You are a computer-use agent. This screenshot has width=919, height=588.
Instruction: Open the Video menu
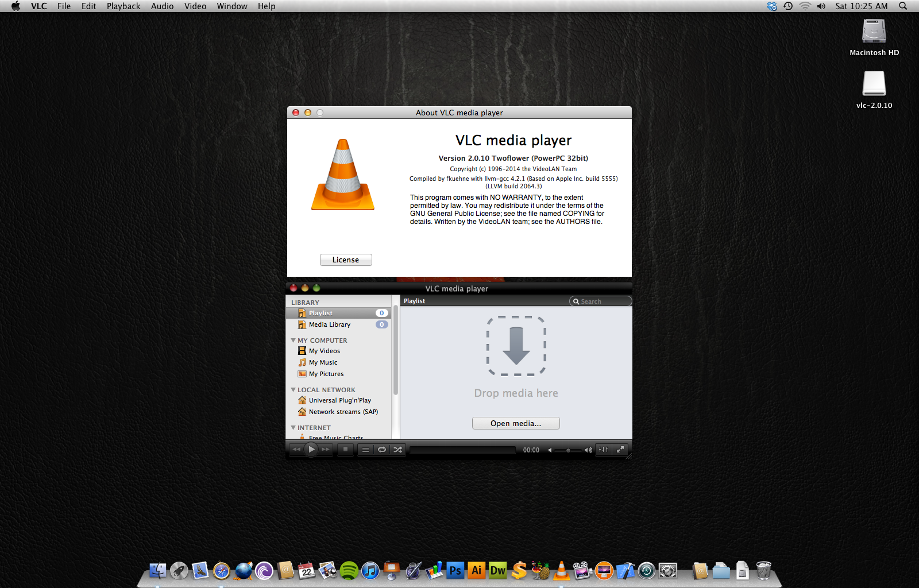pos(195,6)
